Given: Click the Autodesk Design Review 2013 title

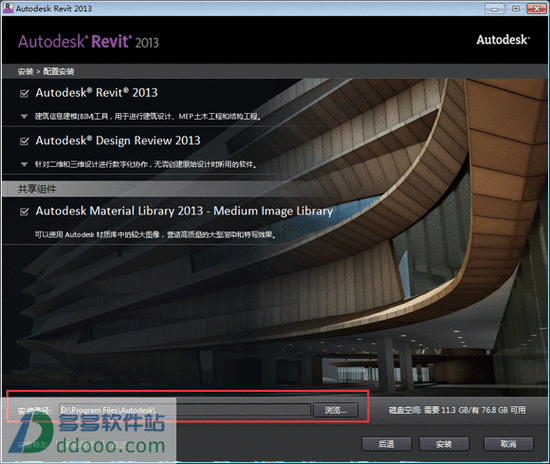Looking at the screenshot, I should click(x=118, y=141).
